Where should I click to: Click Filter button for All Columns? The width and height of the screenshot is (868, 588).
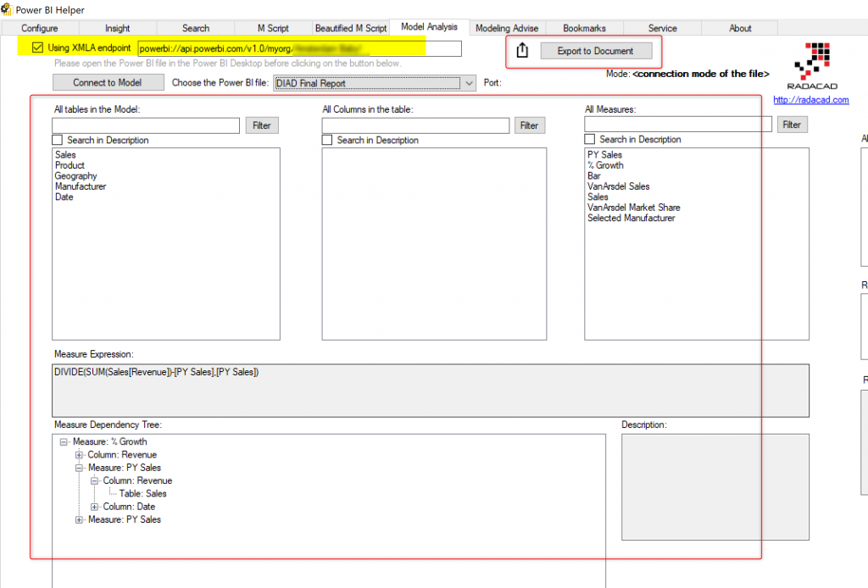coord(529,125)
